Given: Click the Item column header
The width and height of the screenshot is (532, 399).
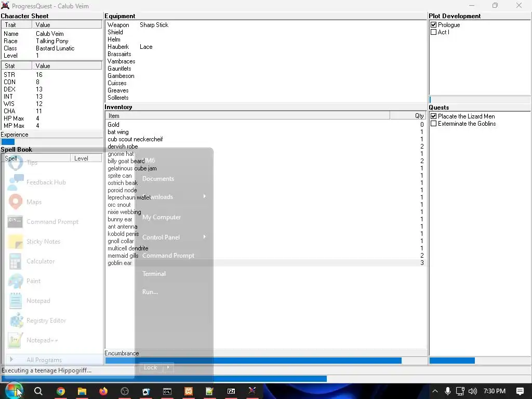Looking at the screenshot, I should point(247,116).
